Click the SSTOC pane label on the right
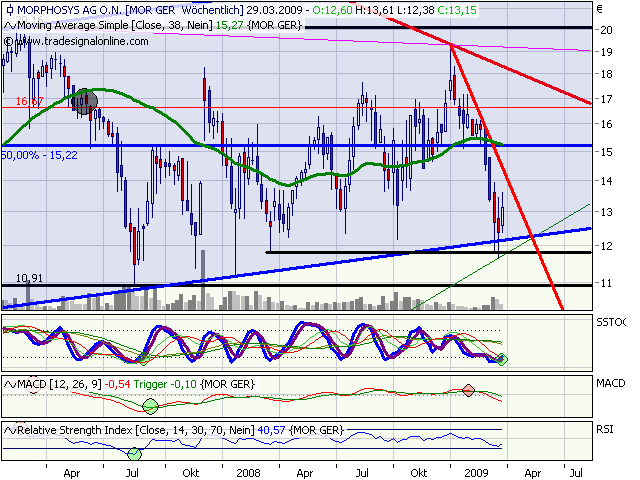640x480 pixels. [x=611, y=323]
